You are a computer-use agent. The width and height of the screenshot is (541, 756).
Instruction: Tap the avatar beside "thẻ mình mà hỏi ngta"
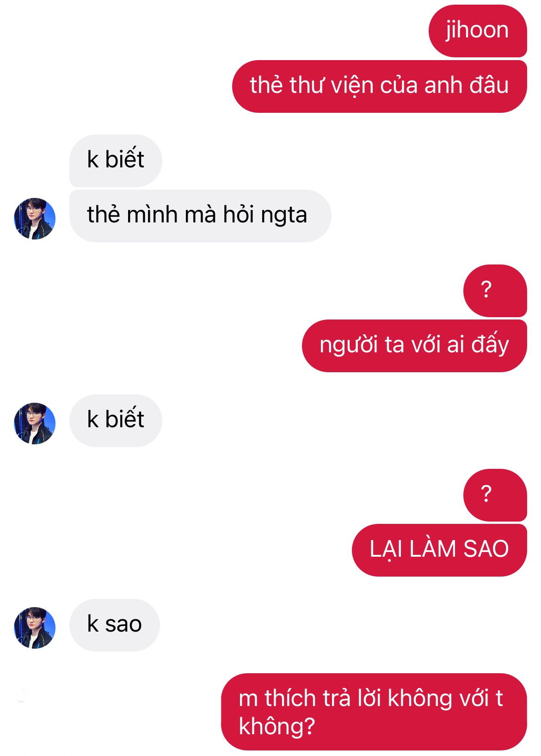coord(35,219)
